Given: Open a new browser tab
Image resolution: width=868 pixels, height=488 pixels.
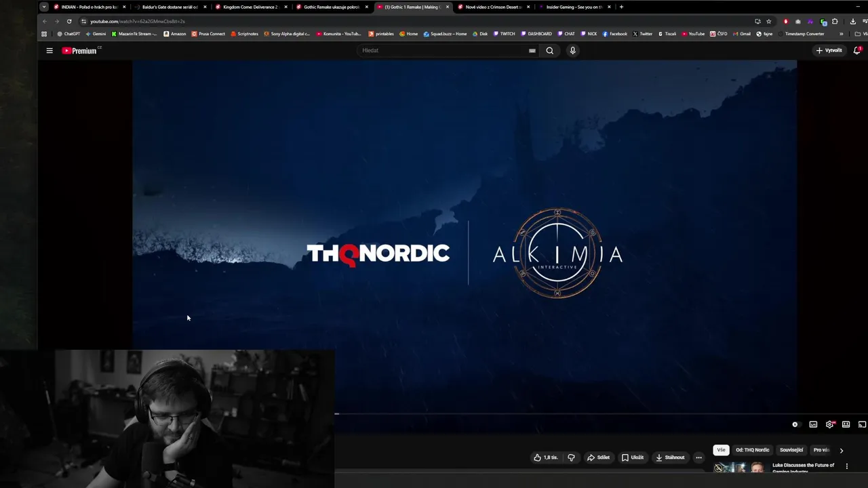Looking at the screenshot, I should click(x=621, y=7).
